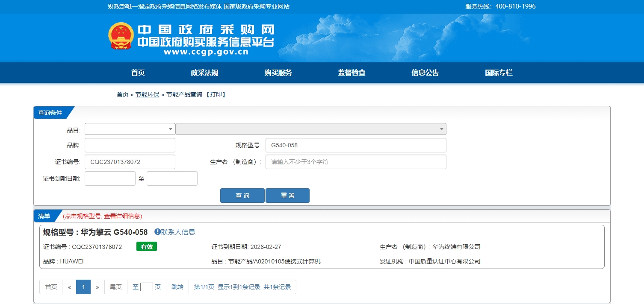This screenshot has width=644, height=304.
Task: Navigate to 信息公告
Action: click(425, 73)
